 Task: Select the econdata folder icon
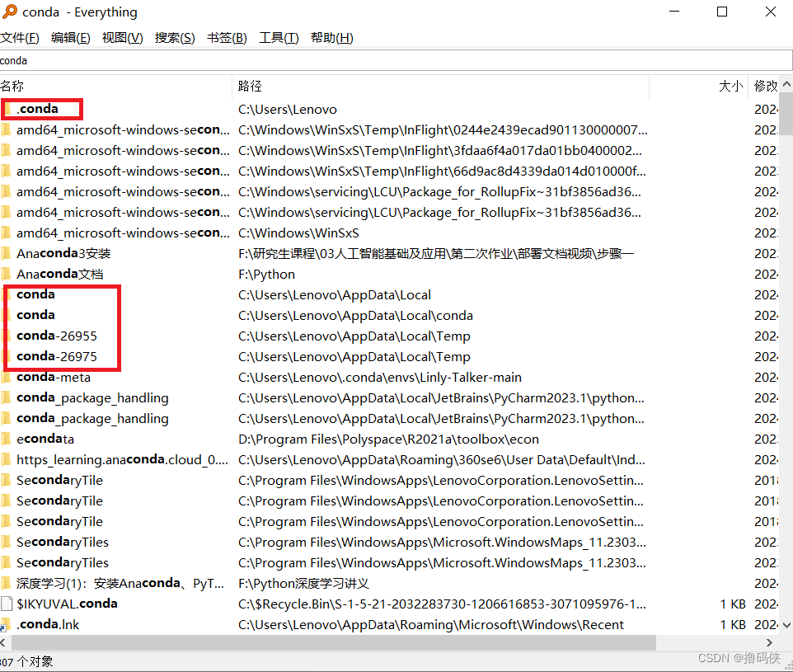[x=6, y=439]
